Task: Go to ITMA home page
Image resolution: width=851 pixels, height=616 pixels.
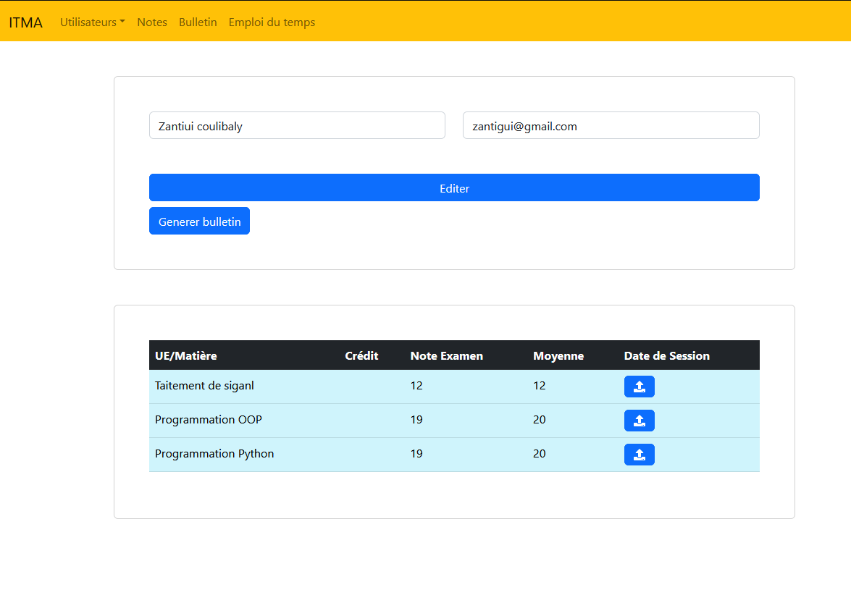Action: click(x=25, y=22)
